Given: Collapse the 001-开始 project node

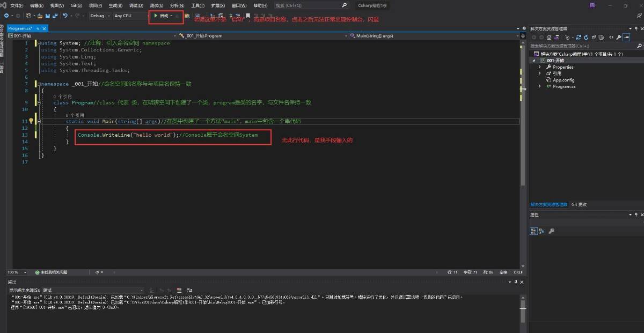Looking at the screenshot, I should (x=535, y=61).
